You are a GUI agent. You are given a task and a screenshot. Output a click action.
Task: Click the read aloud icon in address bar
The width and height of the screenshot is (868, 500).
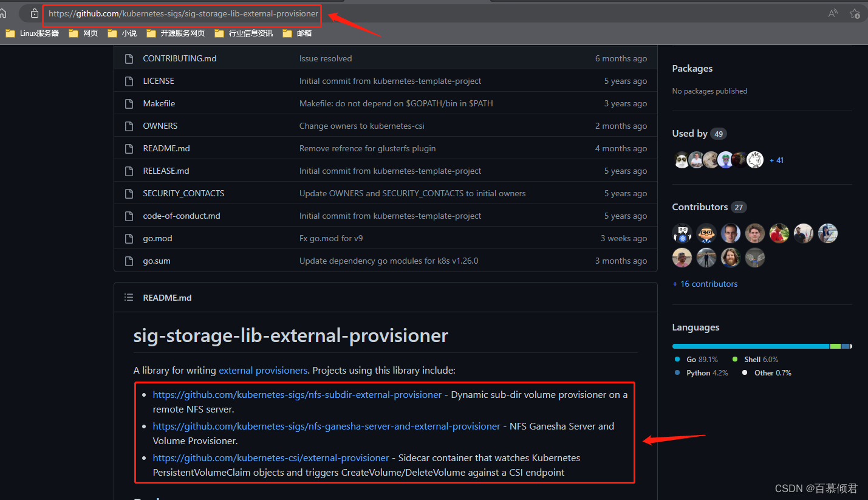tap(833, 13)
